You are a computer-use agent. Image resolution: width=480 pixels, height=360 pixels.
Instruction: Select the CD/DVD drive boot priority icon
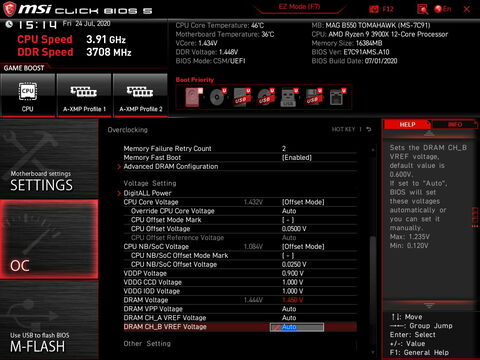point(218,97)
